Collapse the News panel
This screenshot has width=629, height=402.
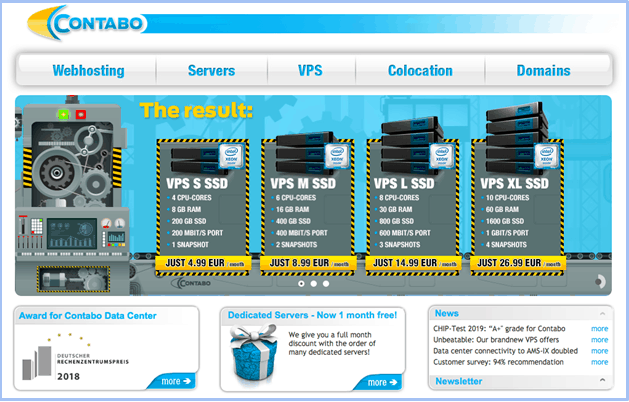click(602, 314)
